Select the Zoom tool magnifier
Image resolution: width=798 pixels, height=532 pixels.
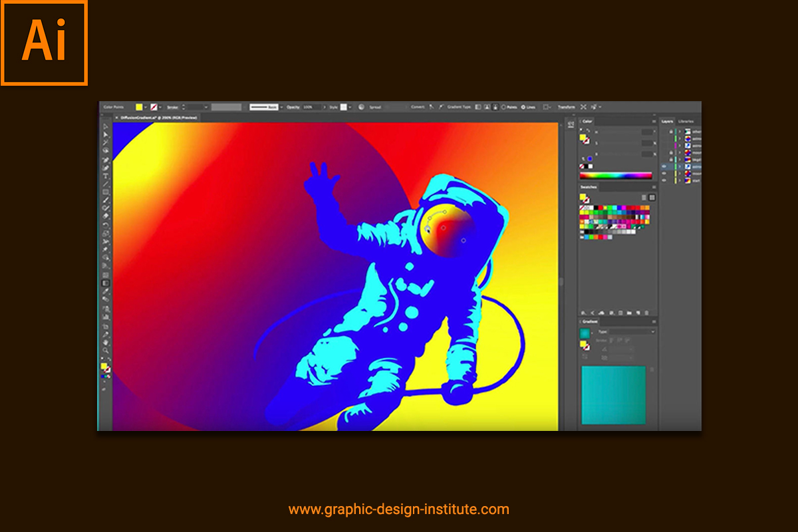(x=106, y=350)
